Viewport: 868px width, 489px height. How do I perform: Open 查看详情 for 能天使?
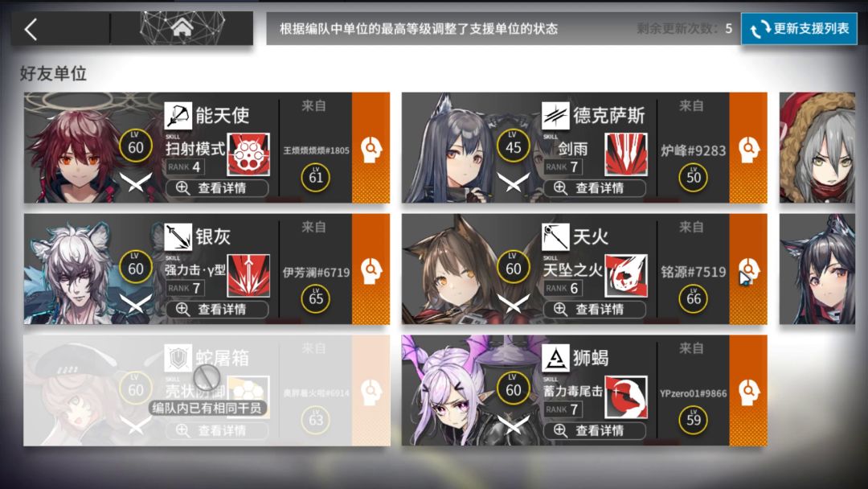click(x=217, y=187)
